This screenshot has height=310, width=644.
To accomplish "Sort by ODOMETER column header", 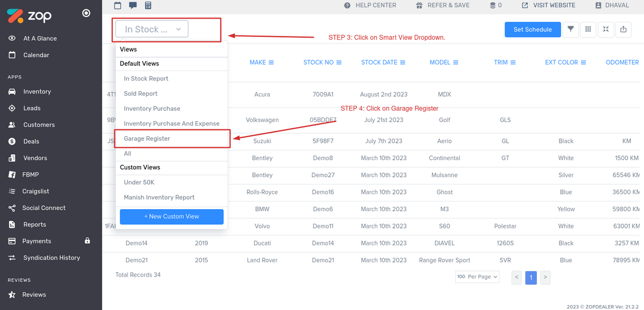I will (x=622, y=63).
